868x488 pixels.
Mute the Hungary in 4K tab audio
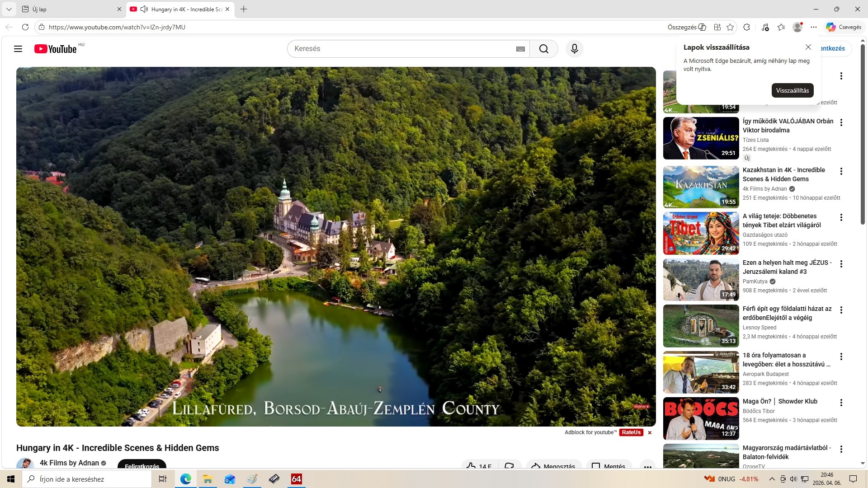click(144, 9)
